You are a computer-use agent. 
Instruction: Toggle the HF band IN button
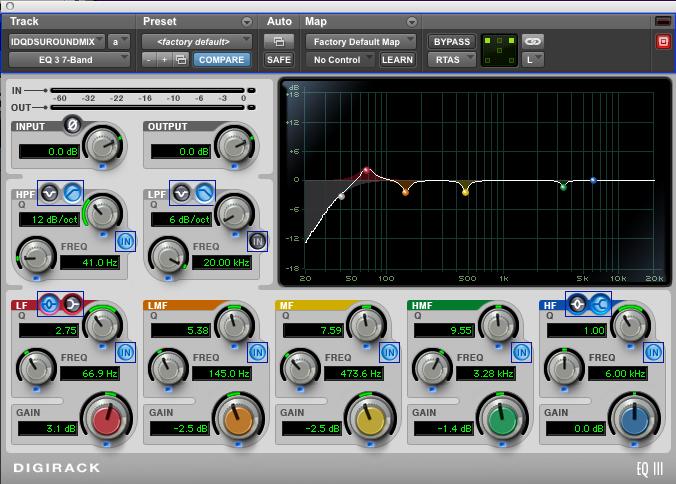click(x=653, y=353)
